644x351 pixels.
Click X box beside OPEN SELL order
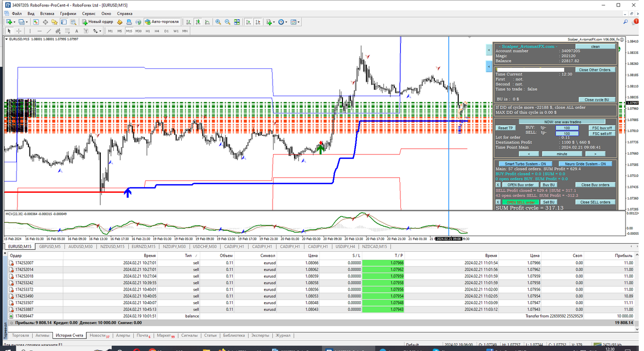[498, 202]
